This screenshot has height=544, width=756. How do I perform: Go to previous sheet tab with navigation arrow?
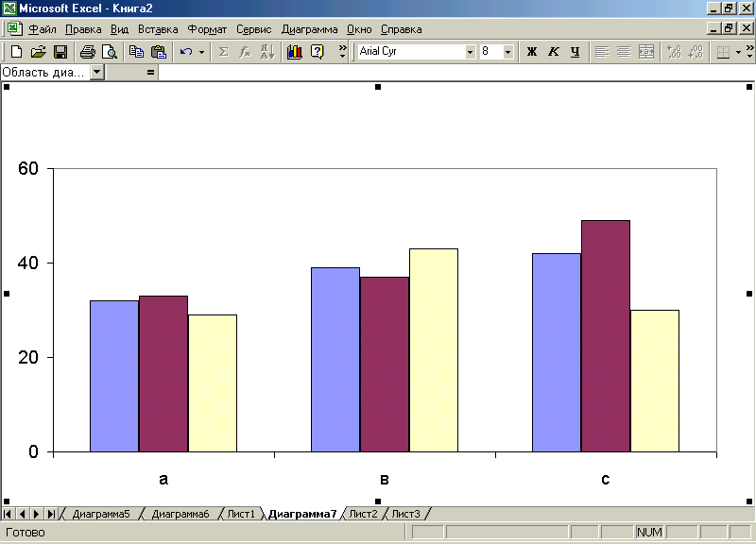[22, 514]
